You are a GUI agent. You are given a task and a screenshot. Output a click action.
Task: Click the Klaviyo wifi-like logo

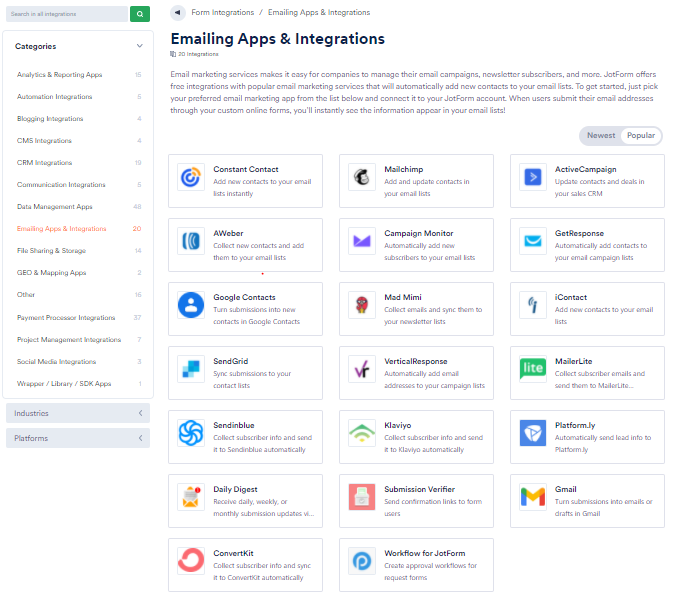361,433
